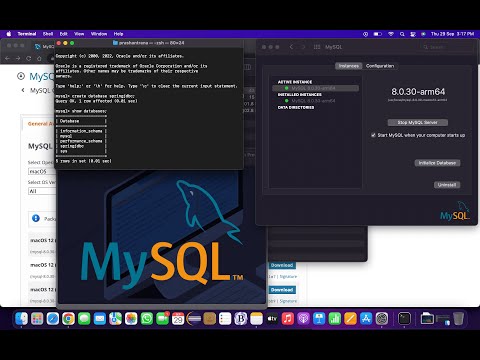Click the upper Download button on webpage
This screenshot has height=360, width=480.
click(282, 265)
